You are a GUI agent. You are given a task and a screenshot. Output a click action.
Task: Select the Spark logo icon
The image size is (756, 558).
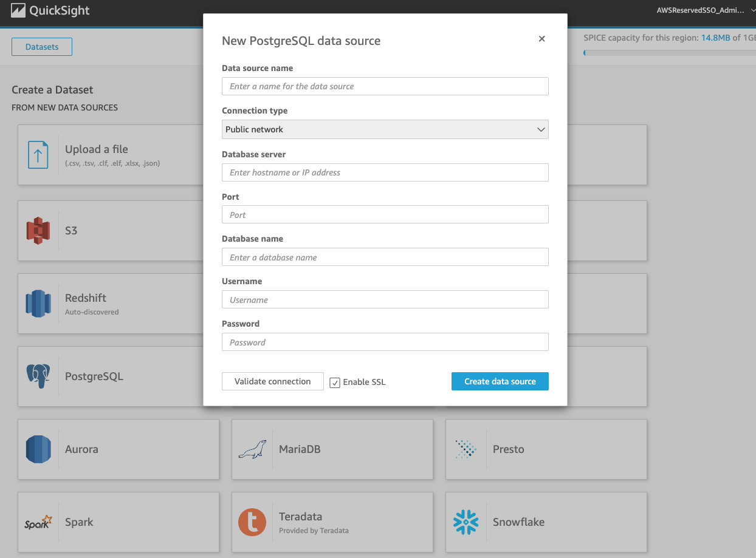click(38, 522)
